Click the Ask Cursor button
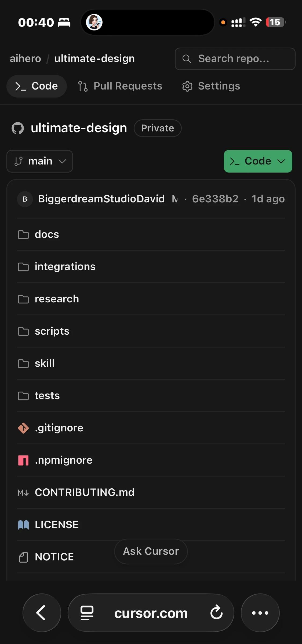Viewport: 302px width, 644px height. click(x=151, y=551)
